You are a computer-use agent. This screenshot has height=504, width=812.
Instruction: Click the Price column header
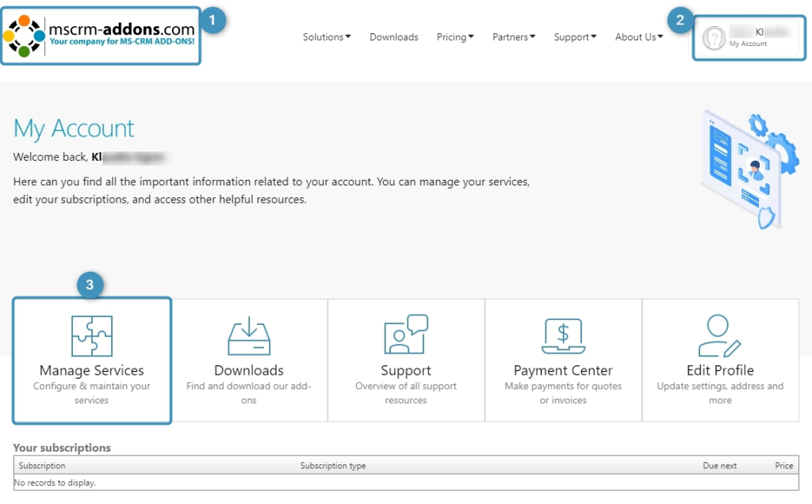click(x=783, y=465)
